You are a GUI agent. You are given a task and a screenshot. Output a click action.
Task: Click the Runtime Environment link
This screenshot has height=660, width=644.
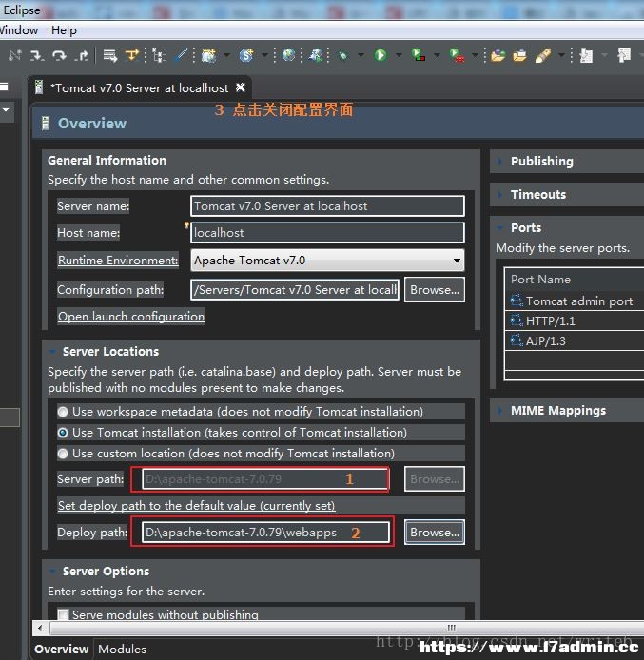coord(118,261)
